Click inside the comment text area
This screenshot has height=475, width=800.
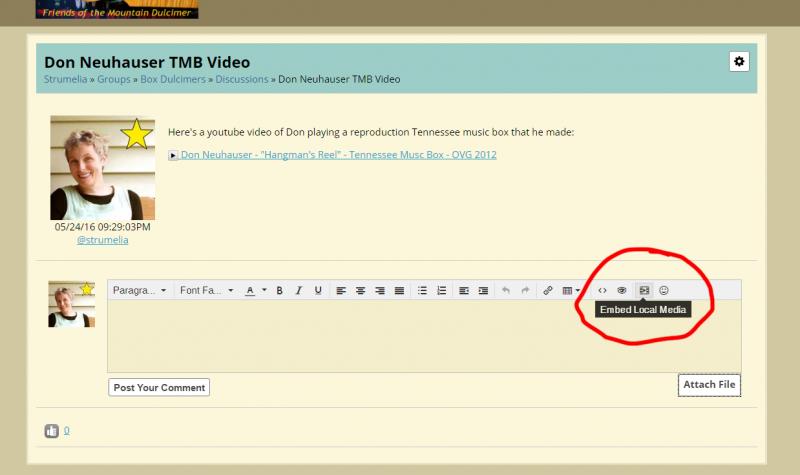point(424,335)
